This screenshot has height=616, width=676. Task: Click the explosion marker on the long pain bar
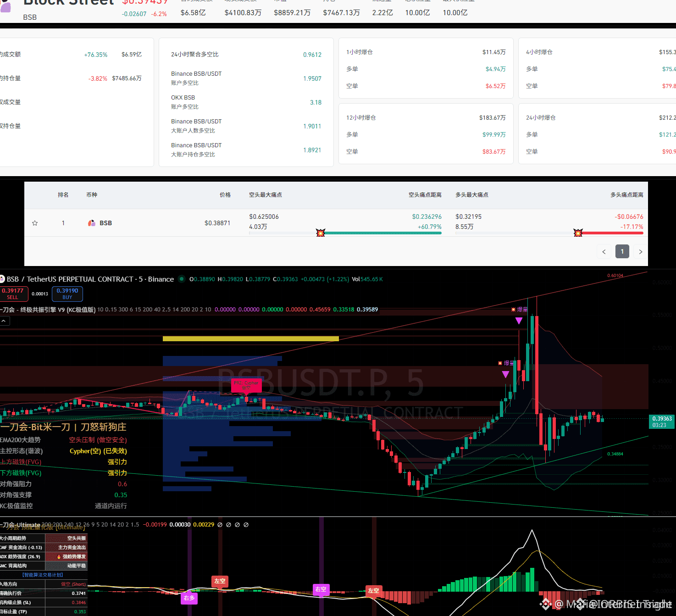click(x=578, y=233)
